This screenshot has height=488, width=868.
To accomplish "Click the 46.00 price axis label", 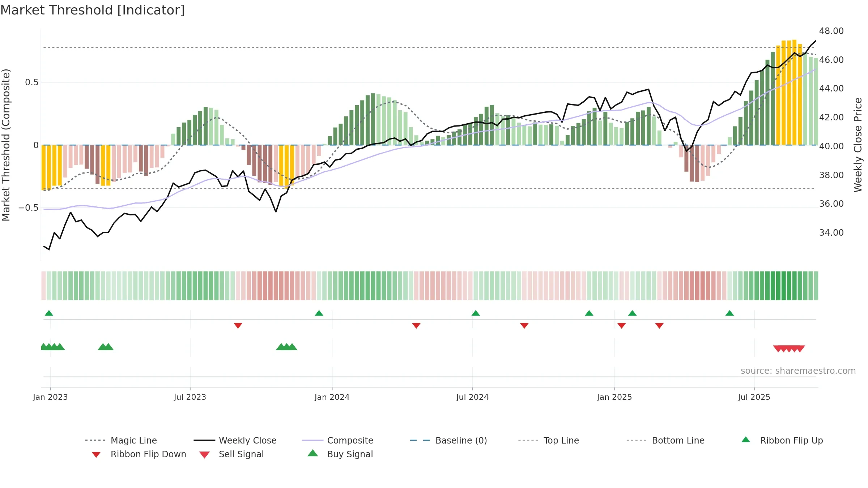I will coord(831,60).
